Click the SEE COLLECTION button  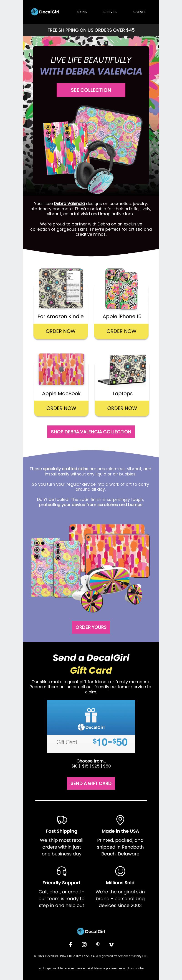pos(91,90)
